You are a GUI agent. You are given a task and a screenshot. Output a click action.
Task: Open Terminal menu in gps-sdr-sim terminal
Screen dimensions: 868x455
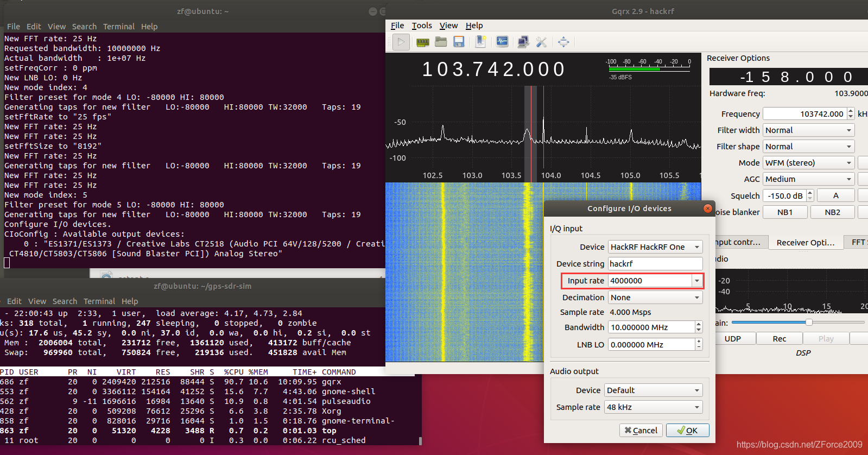click(99, 301)
